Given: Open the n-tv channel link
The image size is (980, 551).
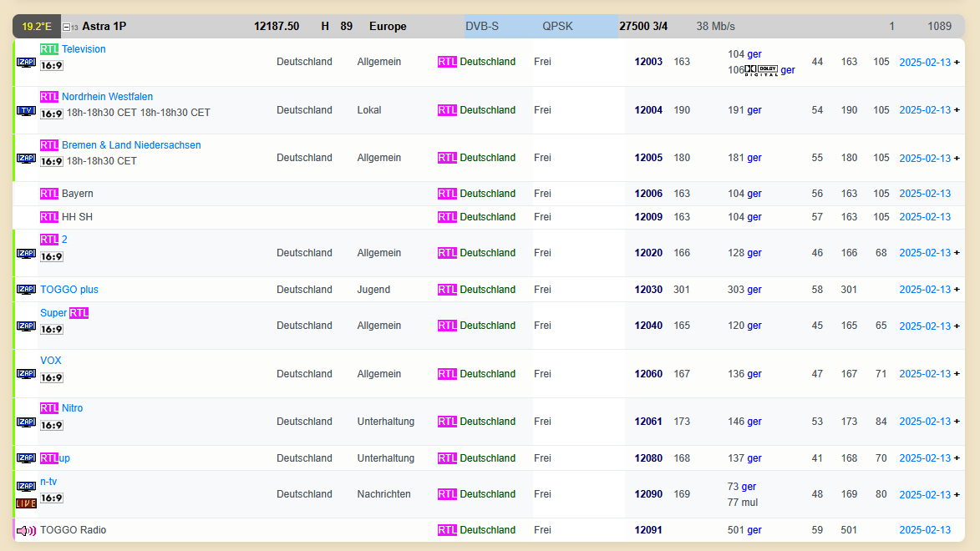Looking at the screenshot, I should coord(48,482).
